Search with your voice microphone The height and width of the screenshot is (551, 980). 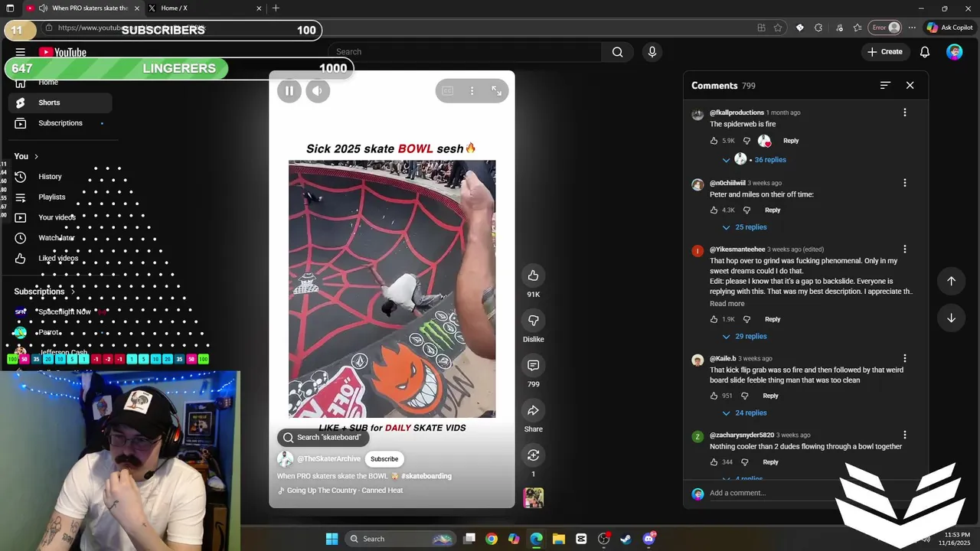652,52
